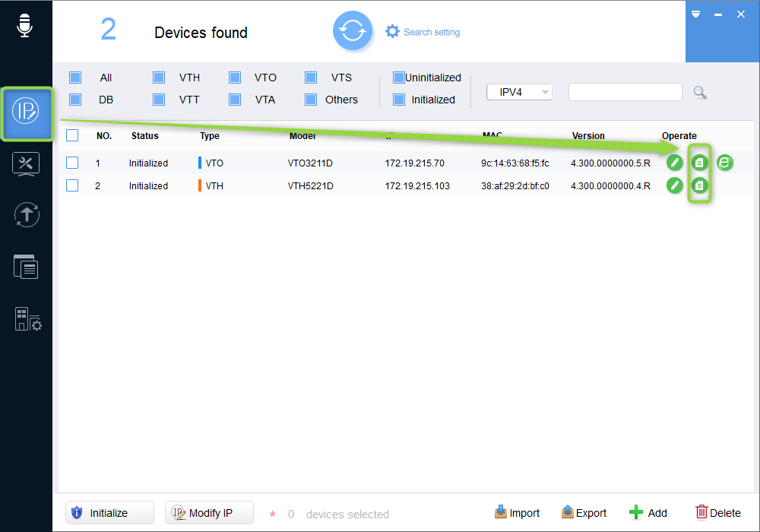The image size is (760, 532).
Task: Click version 4.300.0000000.5.R
Action: click(610, 163)
